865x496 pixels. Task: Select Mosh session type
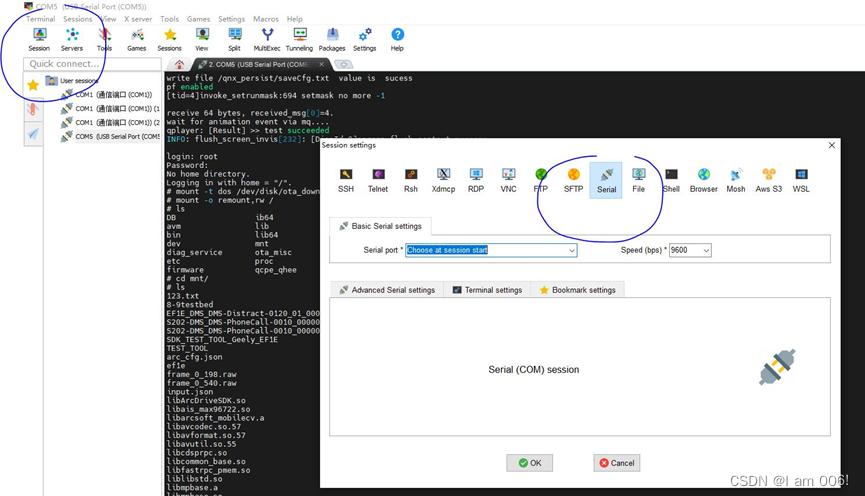(736, 180)
